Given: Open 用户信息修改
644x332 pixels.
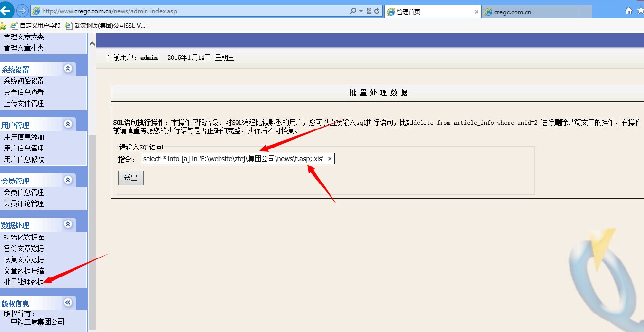Looking at the screenshot, I should 24,159.
